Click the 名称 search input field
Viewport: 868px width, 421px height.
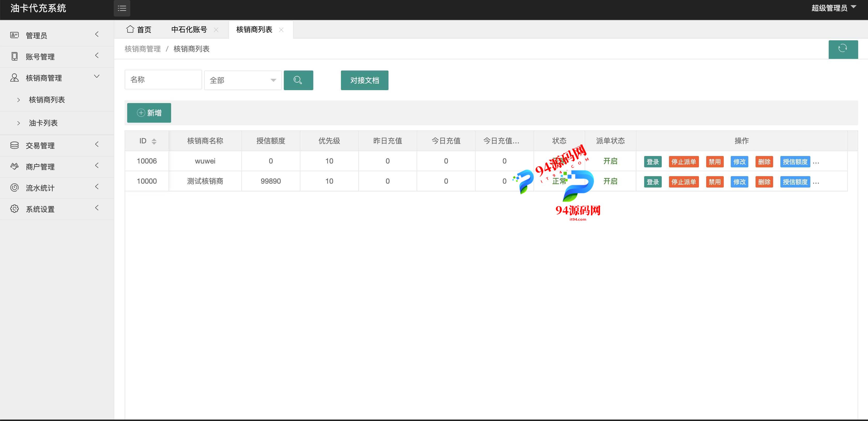click(163, 80)
